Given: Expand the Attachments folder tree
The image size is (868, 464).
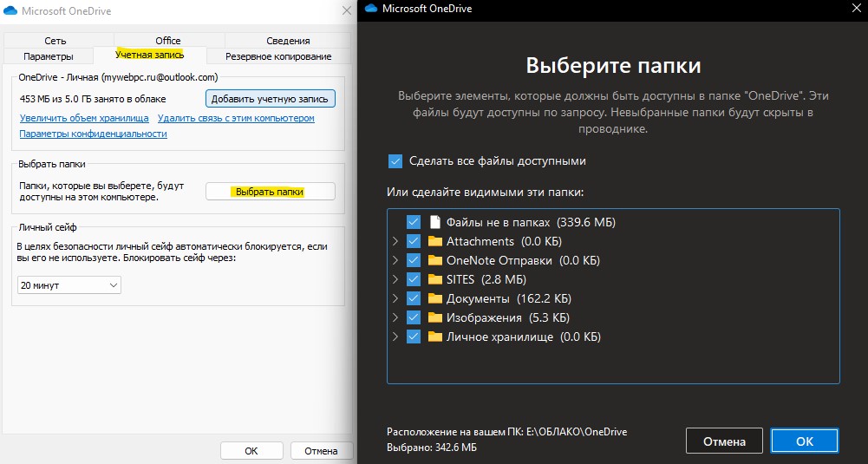Looking at the screenshot, I should point(395,241).
